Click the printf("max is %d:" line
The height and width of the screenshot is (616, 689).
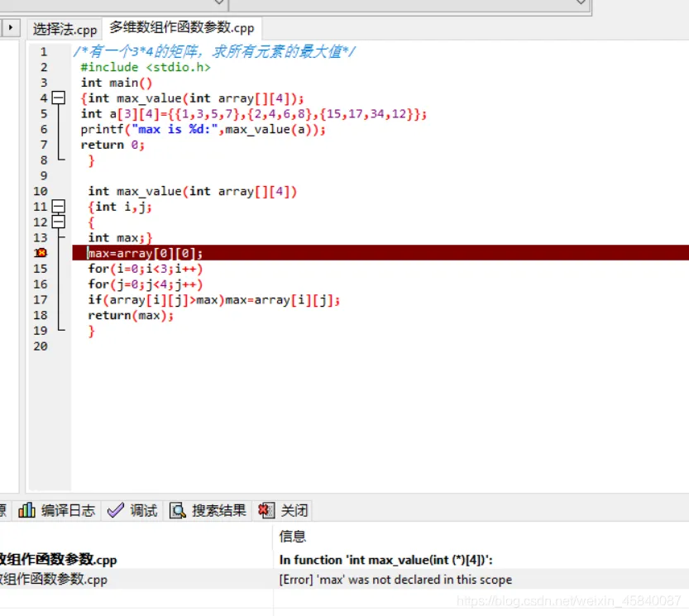click(203, 129)
